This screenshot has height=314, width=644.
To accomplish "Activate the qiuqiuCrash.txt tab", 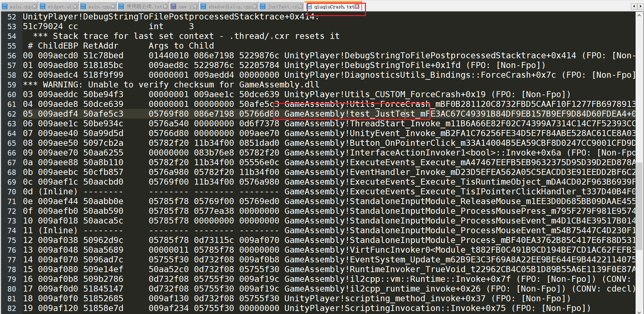I will pyautogui.click(x=334, y=7).
